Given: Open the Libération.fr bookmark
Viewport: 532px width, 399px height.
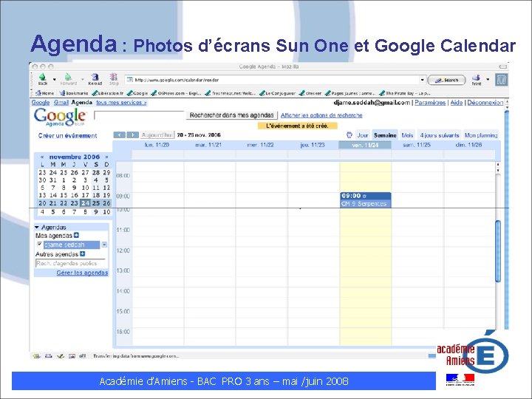Looking at the screenshot, I should (108, 93).
